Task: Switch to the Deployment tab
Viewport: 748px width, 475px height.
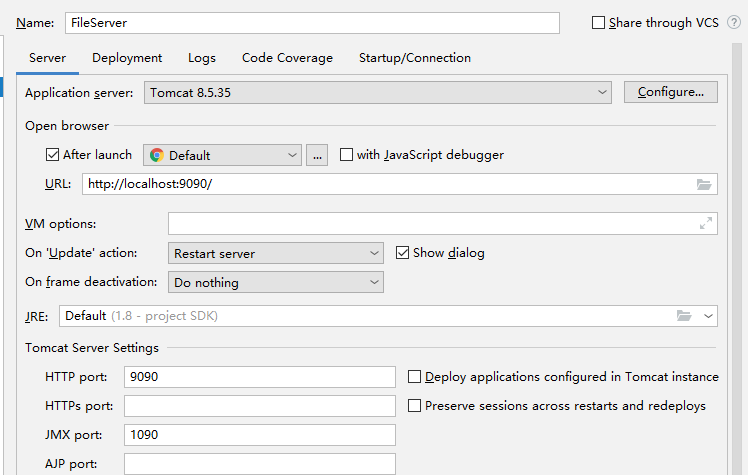Action: pyautogui.click(x=127, y=58)
